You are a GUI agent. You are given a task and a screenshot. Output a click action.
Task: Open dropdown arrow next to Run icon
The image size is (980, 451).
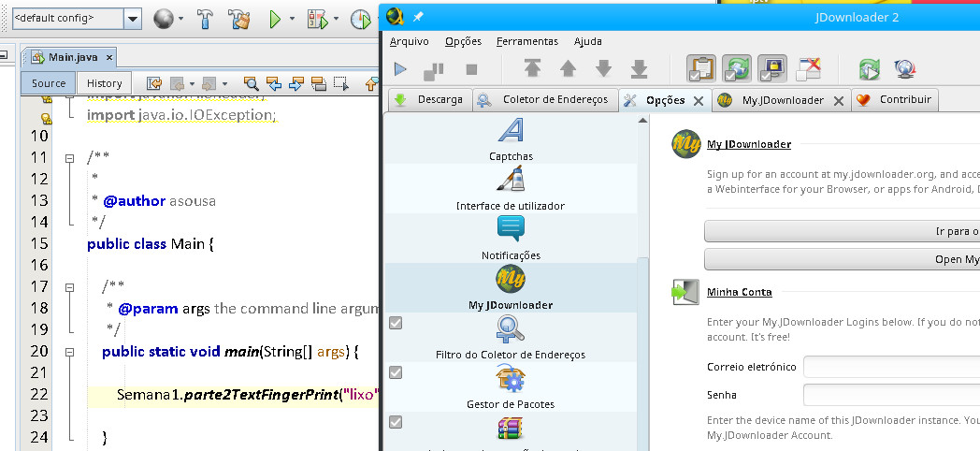[292, 20]
